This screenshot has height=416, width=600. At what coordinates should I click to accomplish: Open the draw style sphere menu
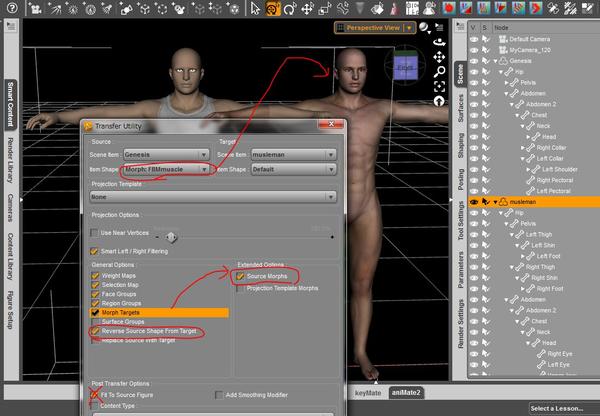coord(424,28)
